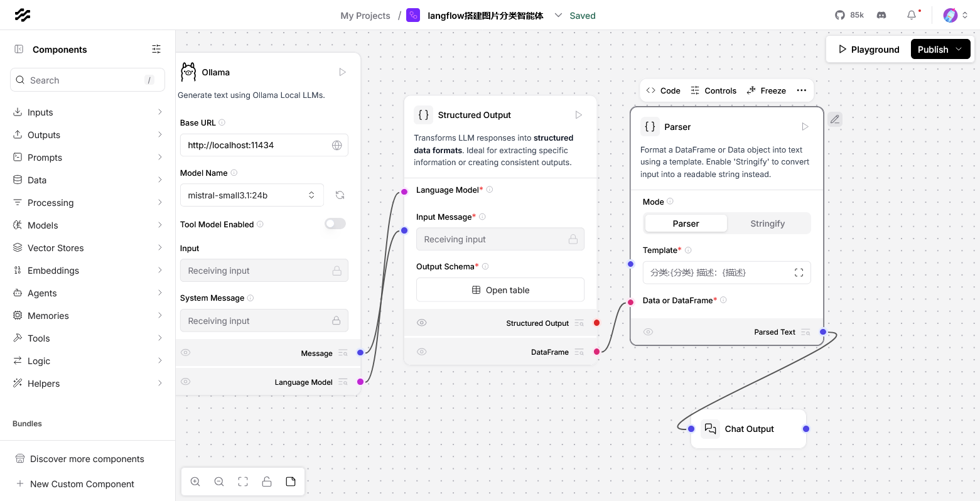
Task: Expand the Vector Stores category
Action: pyautogui.click(x=88, y=248)
